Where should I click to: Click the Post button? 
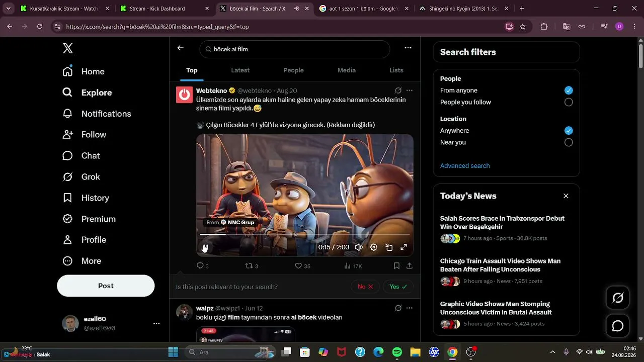[x=106, y=286]
